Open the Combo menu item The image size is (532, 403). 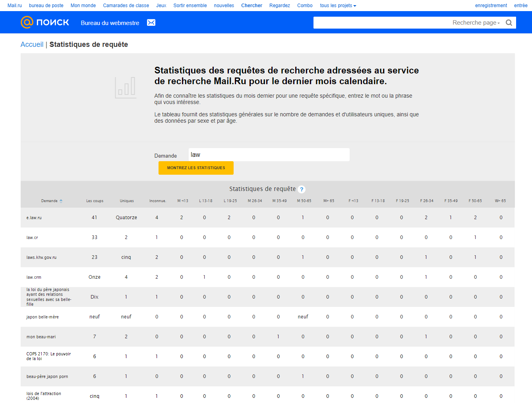(305, 6)
